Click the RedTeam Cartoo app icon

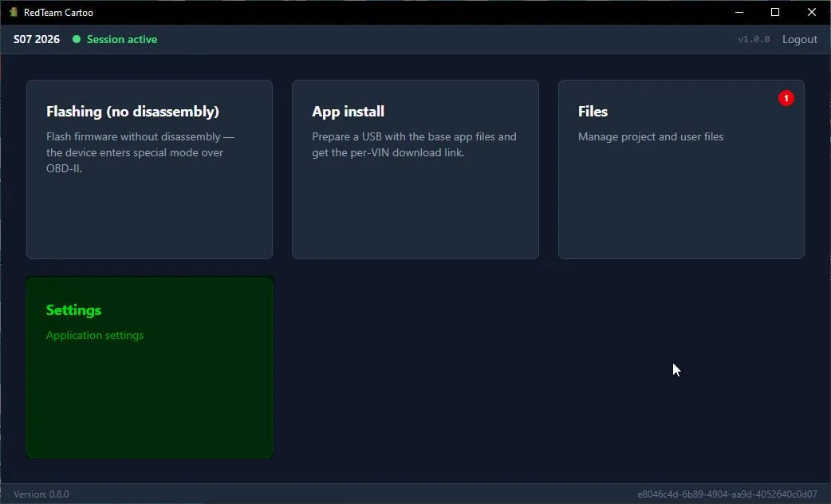(14, 12)
